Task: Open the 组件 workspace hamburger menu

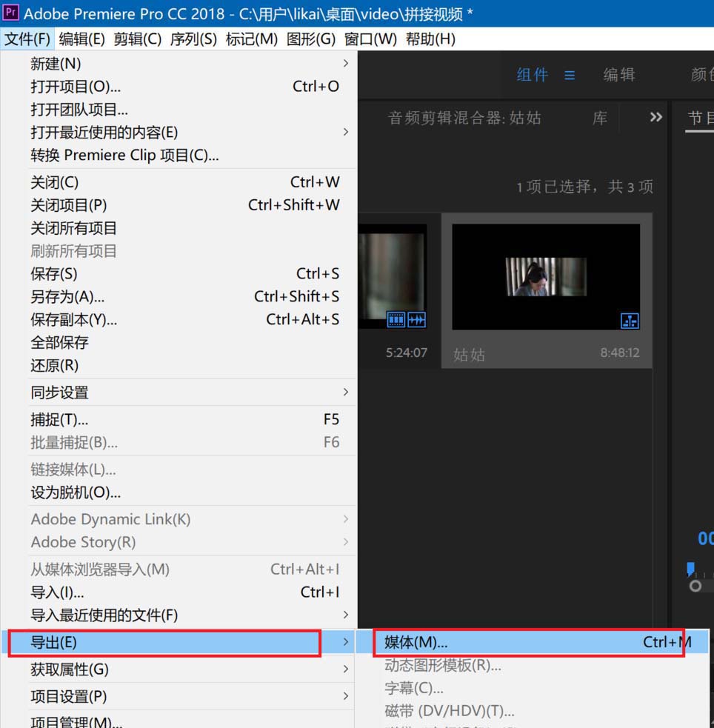Action: tap(570, 76)
